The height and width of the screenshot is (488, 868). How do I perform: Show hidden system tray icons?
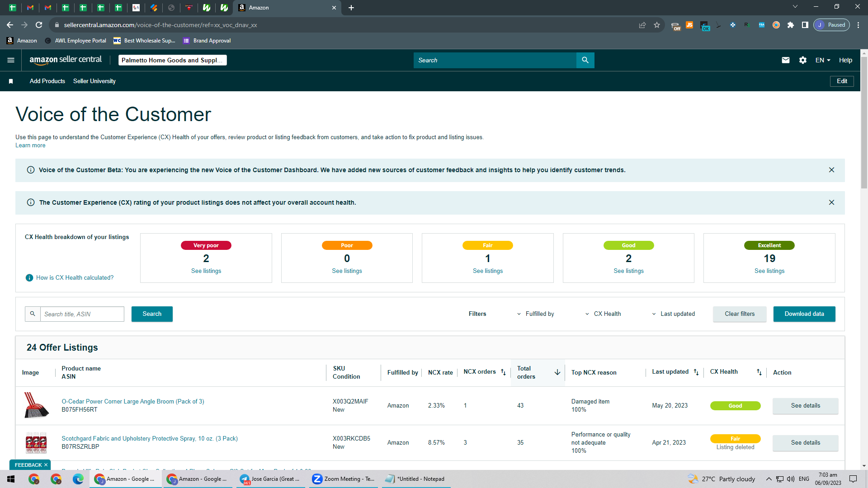(x=769, y=479)
